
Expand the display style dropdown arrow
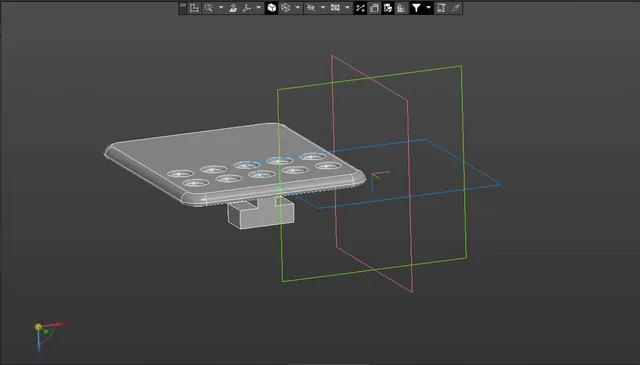coord(298,8)
